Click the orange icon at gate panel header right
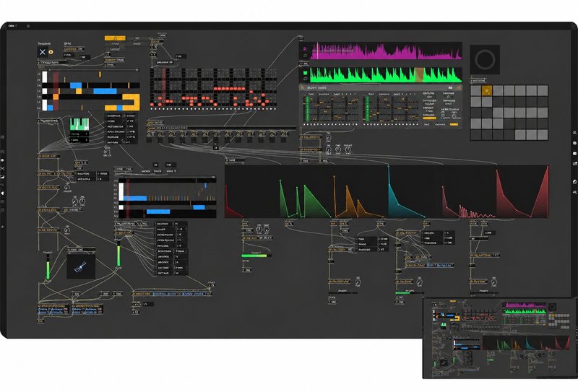This screenshot has width=578, height=392. tap(459, 87)
